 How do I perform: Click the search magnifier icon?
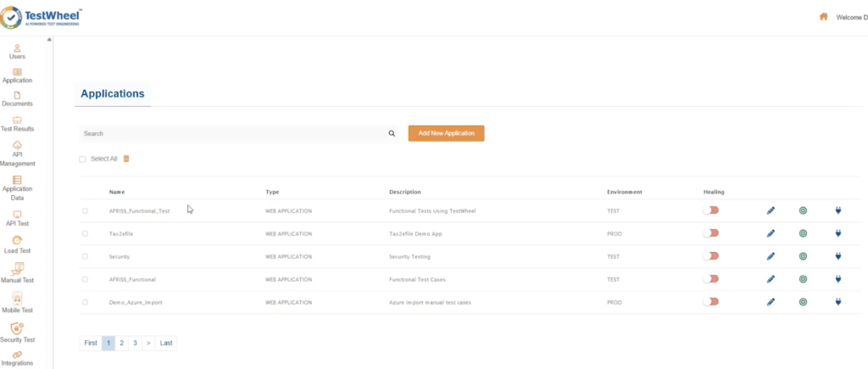tap(392, 134)
